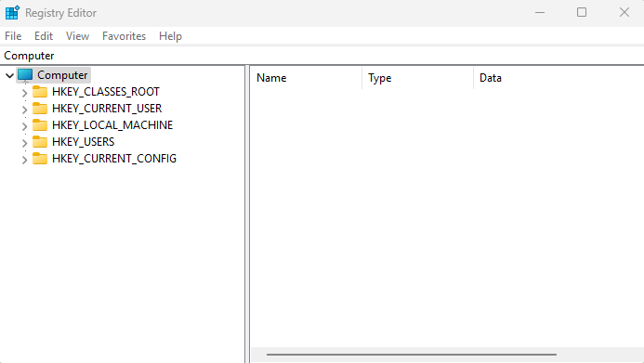
Task: Click the horizontal scrollbar in values pane
Action: (412, 355)
